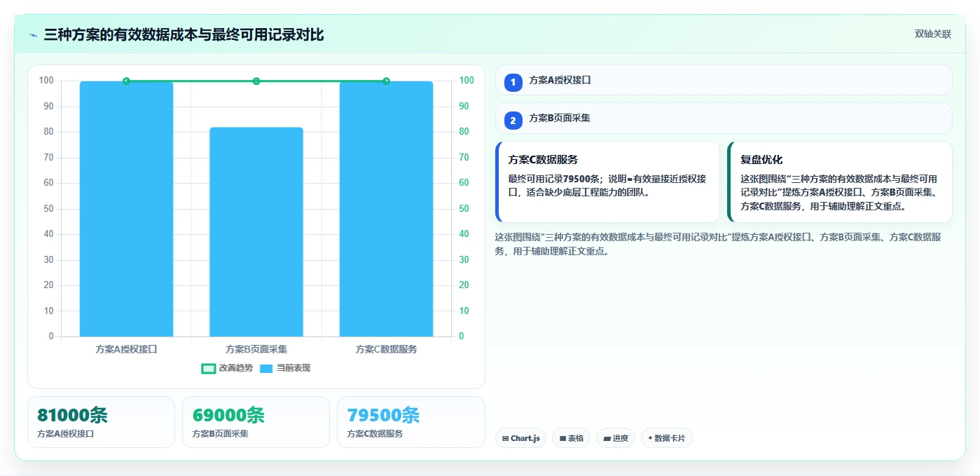Click the 双轴关联 label in header
The image size is (980, 476).
[932, 34]
